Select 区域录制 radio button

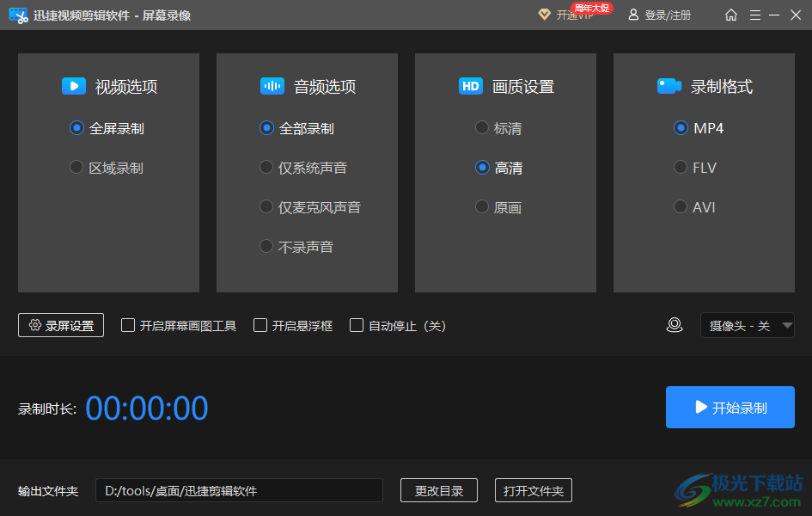[x=76, y=168]
